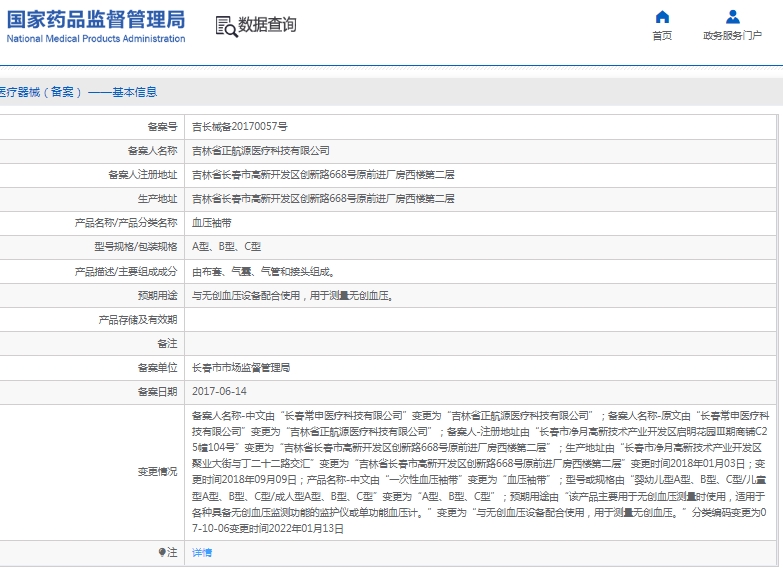783x570 pixels.
Task: Select the address value in the 生产地址 row
Action: click(323, 198)
